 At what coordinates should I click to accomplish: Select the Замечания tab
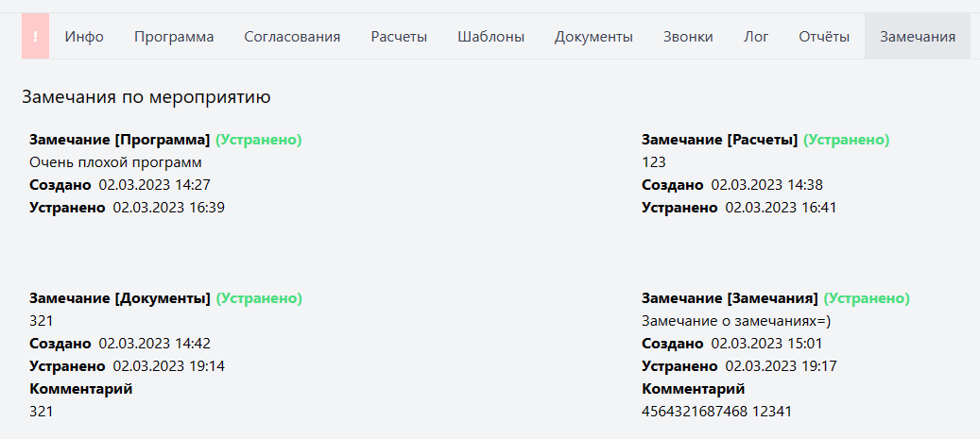click(x=918, y=37)
